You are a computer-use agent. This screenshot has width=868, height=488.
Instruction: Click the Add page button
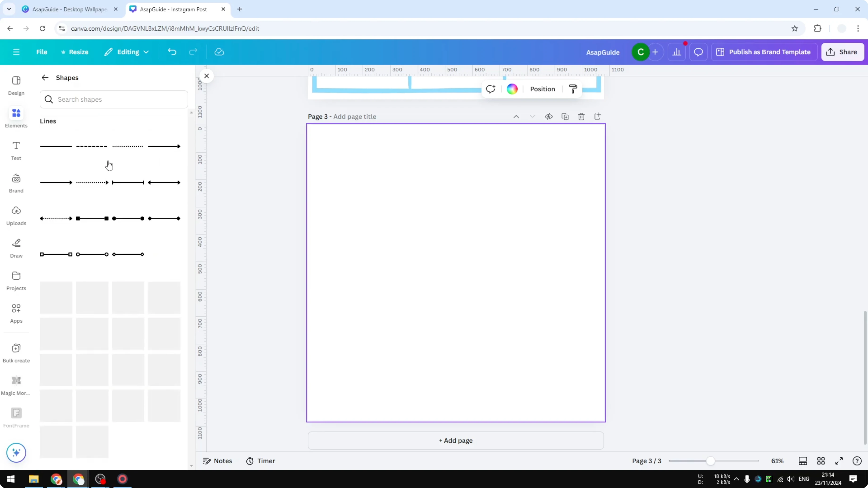point(455,441)
